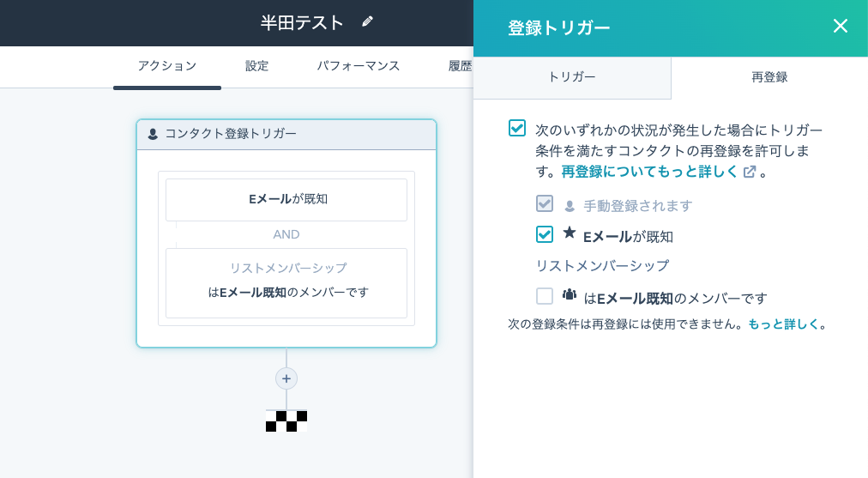
Task: Select the Eメールが既知 trigger condition box
Action: pos(286,199)
